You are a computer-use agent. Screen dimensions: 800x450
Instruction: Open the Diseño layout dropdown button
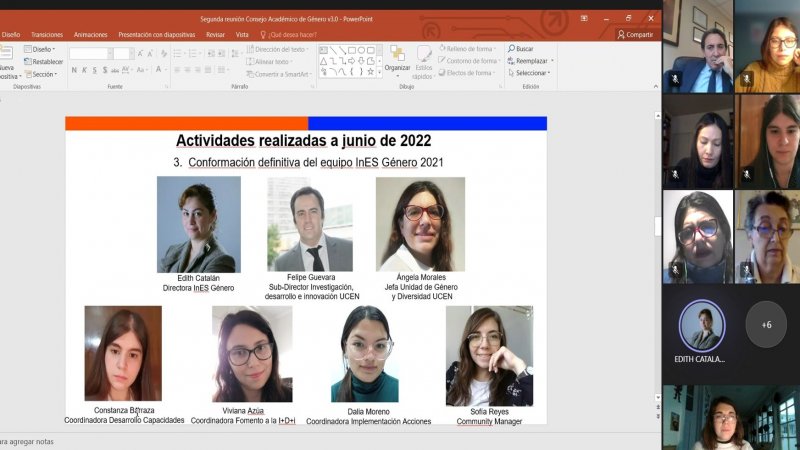43,48
